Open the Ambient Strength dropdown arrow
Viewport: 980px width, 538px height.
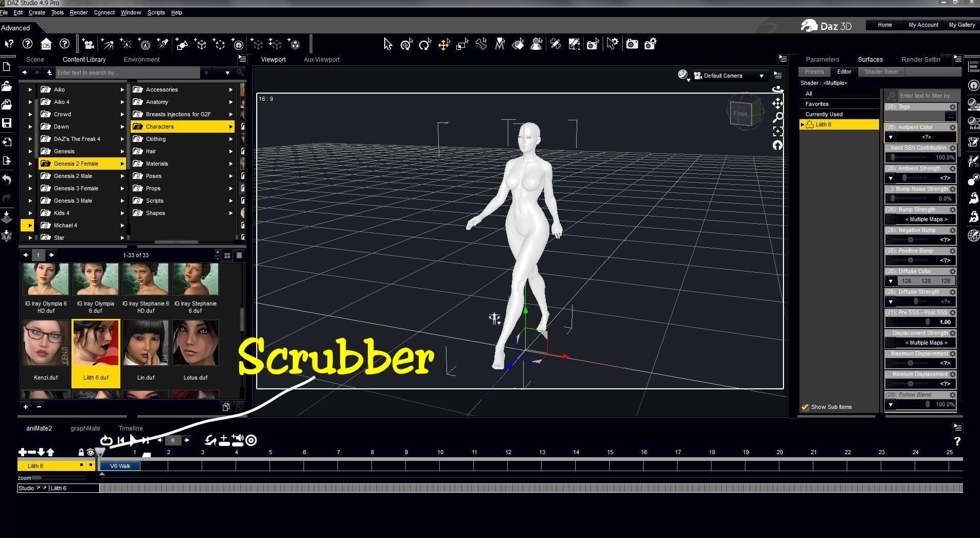(x=890, y=178)
